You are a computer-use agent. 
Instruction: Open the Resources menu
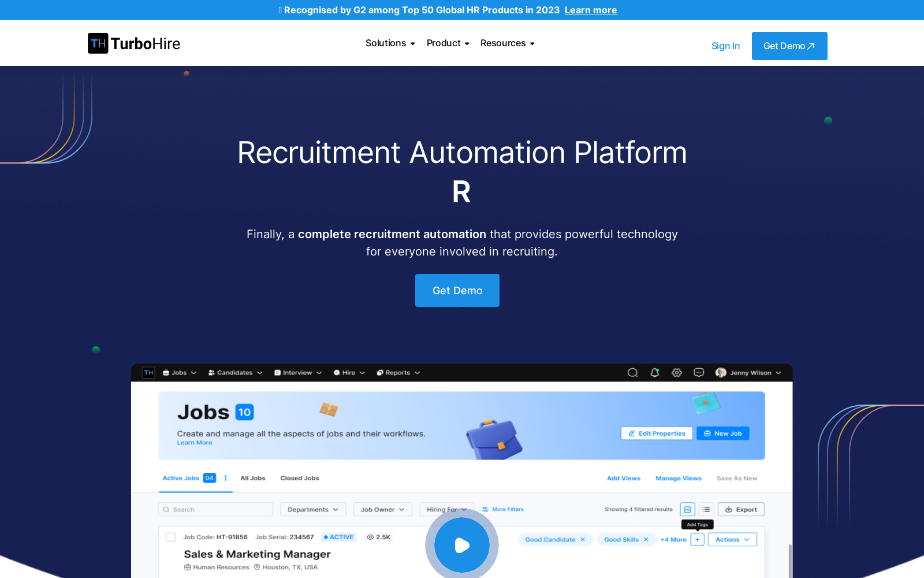[508, 43]
